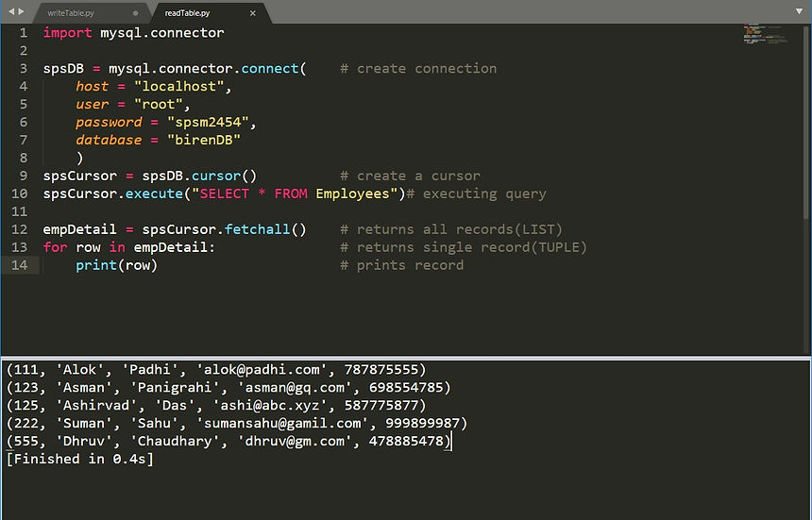Click '999899987' in the output

[423, 423]
